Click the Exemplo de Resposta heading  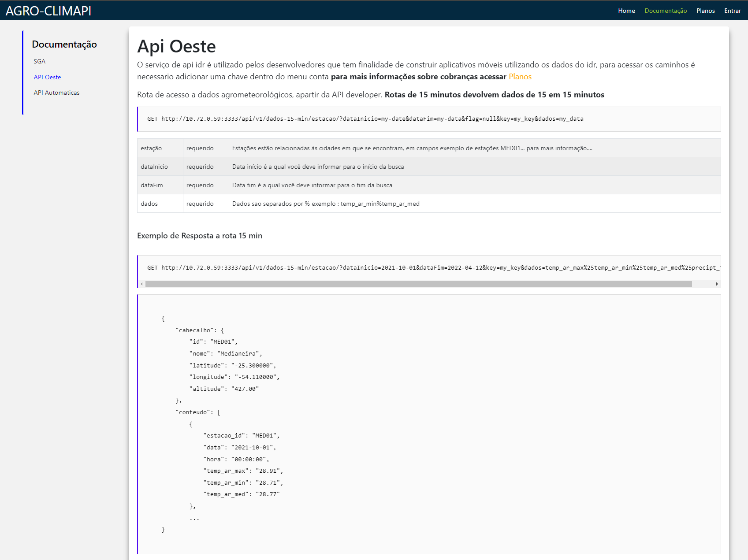[200, 236]
